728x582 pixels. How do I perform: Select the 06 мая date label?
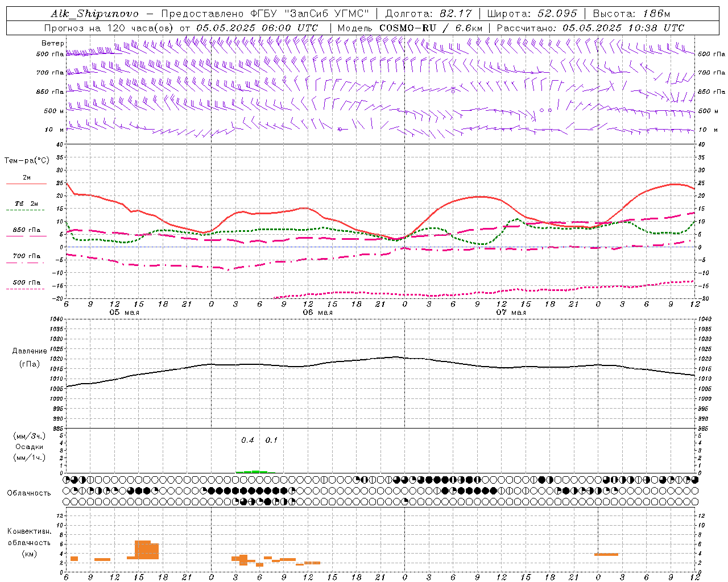click(x=317, y=313)
